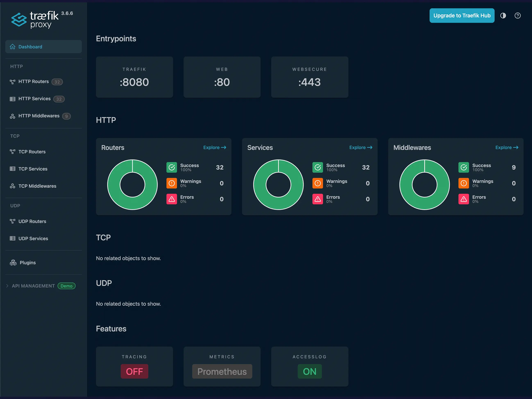Click the help question mark icon

(517, 15)
